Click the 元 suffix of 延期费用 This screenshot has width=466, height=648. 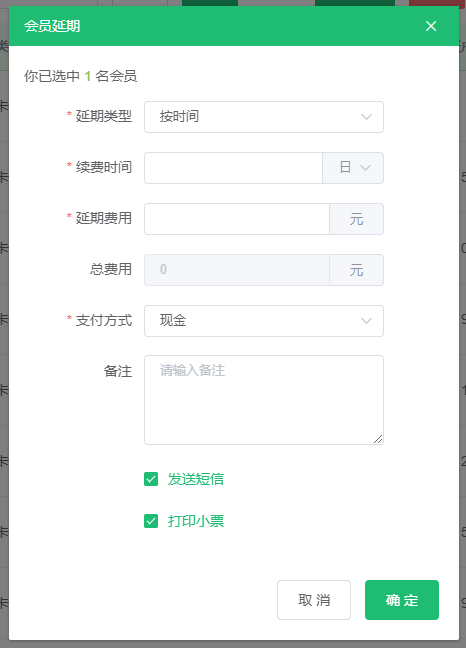357,219
